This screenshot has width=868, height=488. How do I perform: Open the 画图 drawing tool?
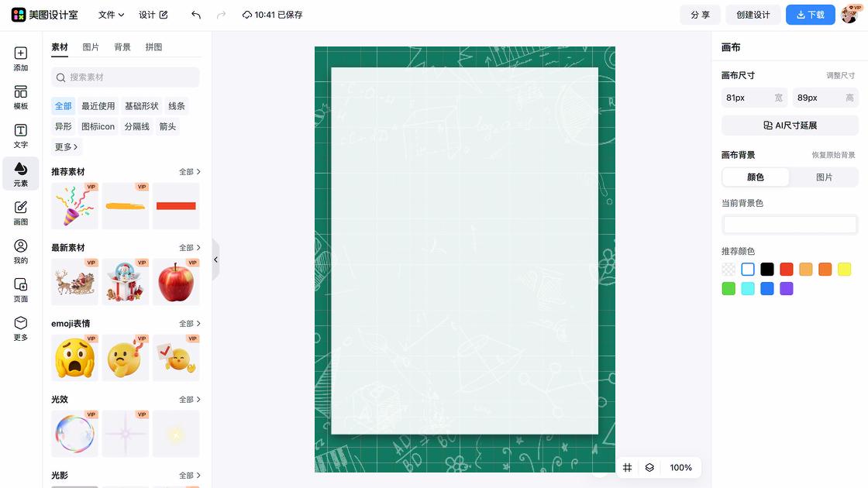[20, 212]
